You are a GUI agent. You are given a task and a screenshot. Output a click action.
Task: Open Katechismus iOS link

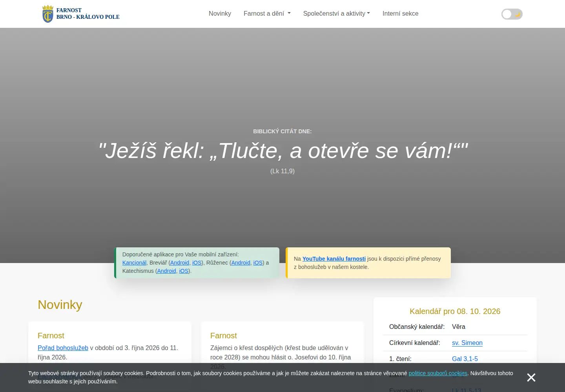184,271
